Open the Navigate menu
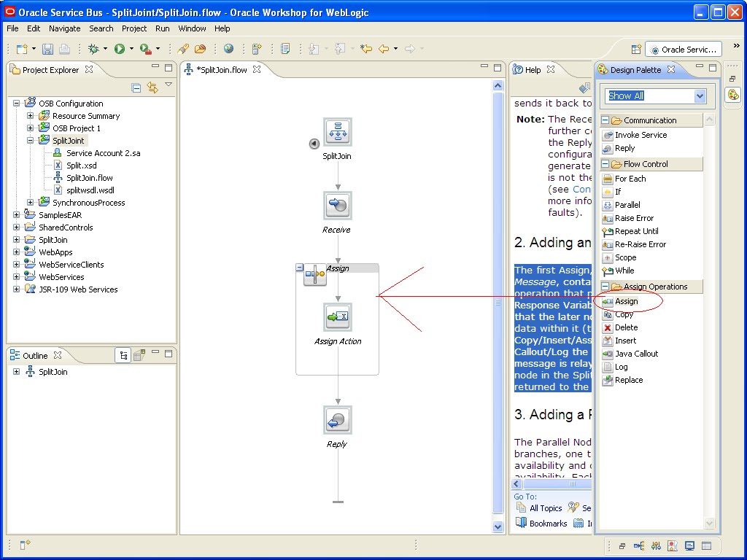 pyautogui.click(x=65, y=28)
